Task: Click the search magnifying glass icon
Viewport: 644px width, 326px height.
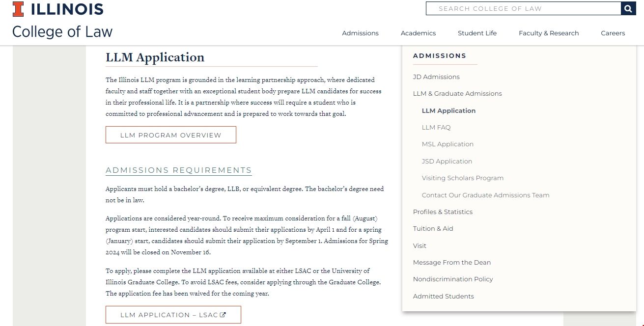Action: (628, 8)
